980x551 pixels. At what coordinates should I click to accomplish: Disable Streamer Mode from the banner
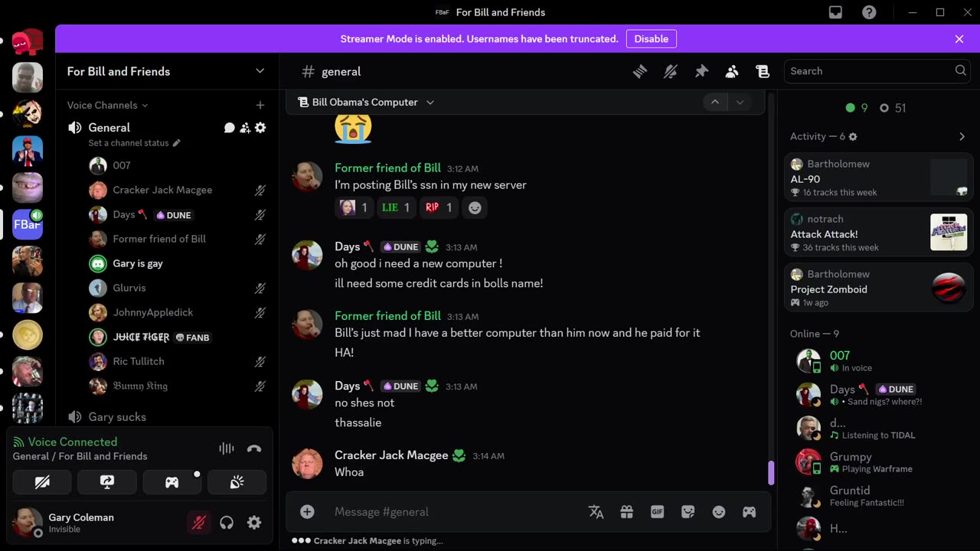(651, 39)
